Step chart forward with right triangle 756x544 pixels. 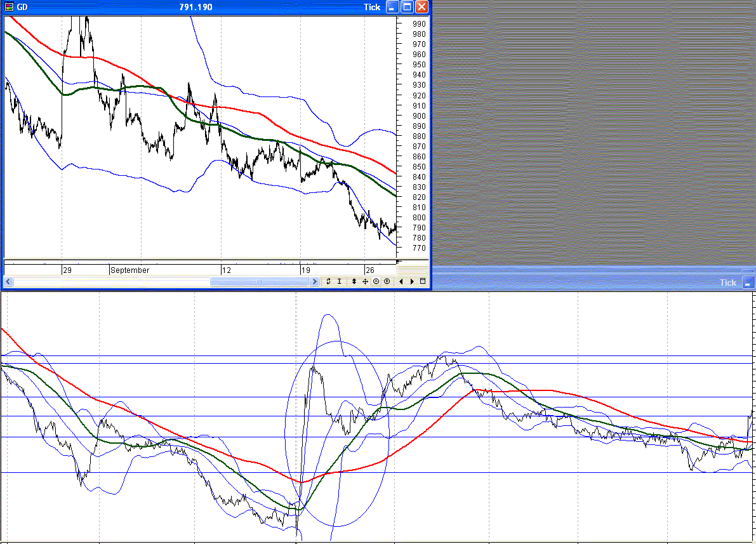[412, 281]
